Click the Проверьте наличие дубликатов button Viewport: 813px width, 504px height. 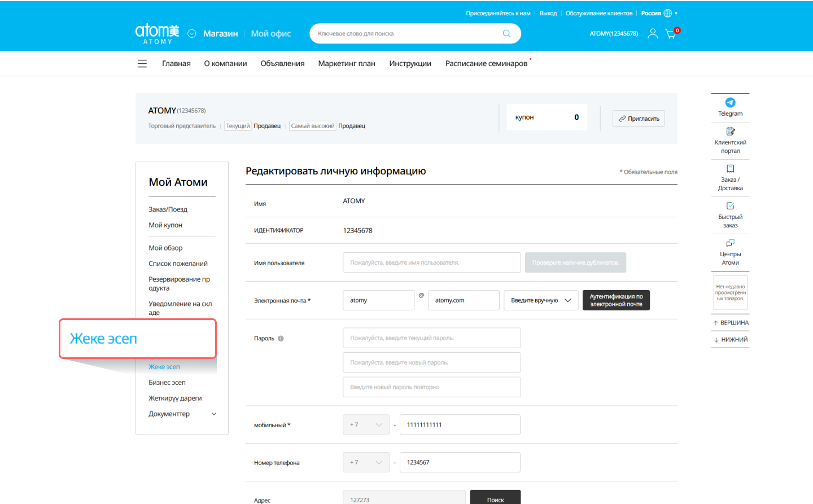[575, 262]
